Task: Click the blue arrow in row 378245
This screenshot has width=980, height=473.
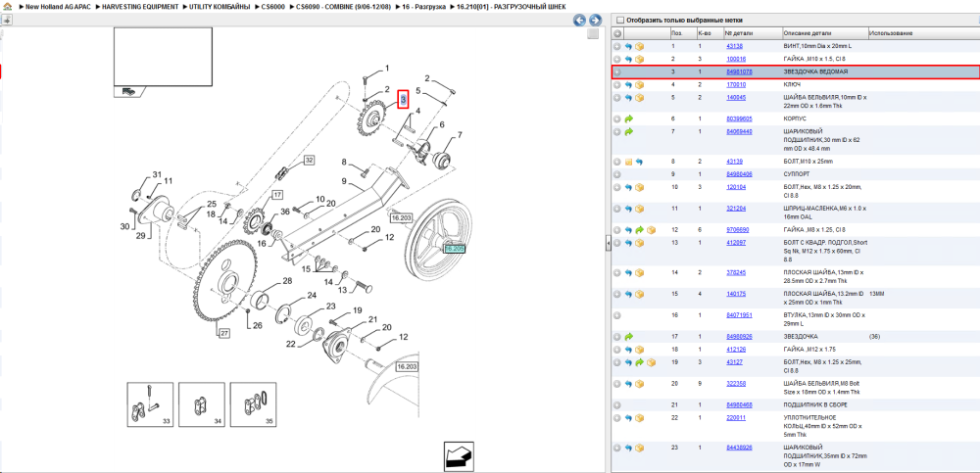Action: (629, 272)
